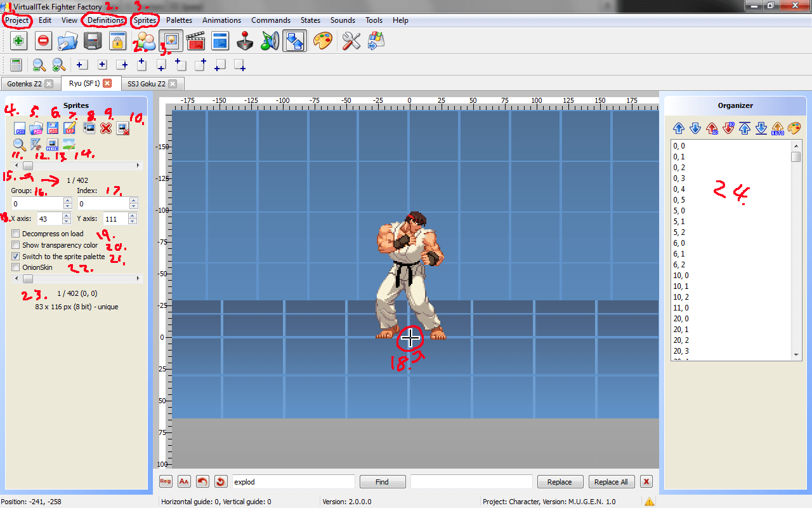
Task: Move sprite up with first Organizer arrow
Action: (x=678, y=128)
